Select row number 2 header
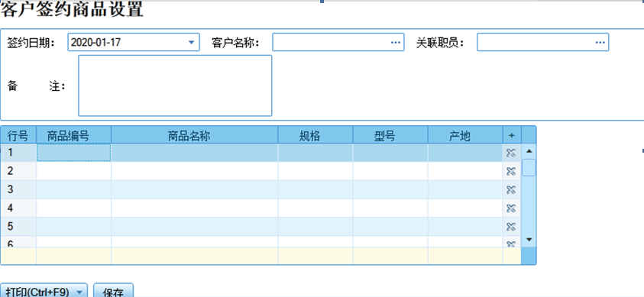 pyautogui.click(x=18, y=171)
